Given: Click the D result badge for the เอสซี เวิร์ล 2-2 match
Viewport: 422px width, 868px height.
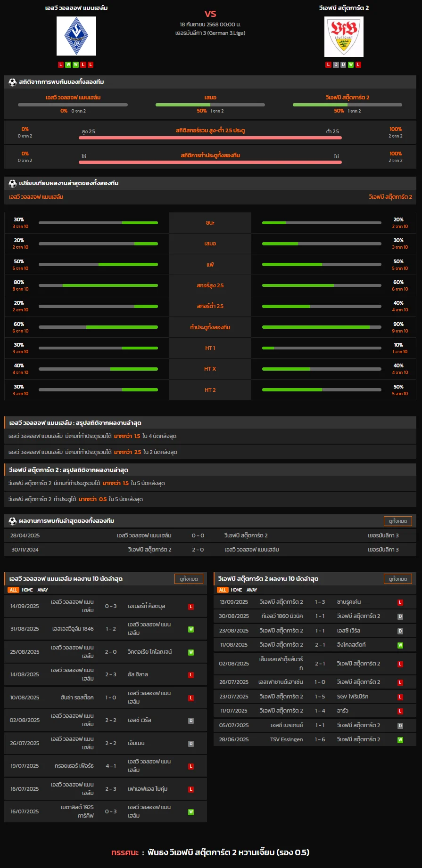Looking at the screenshot, I should 191,721.
